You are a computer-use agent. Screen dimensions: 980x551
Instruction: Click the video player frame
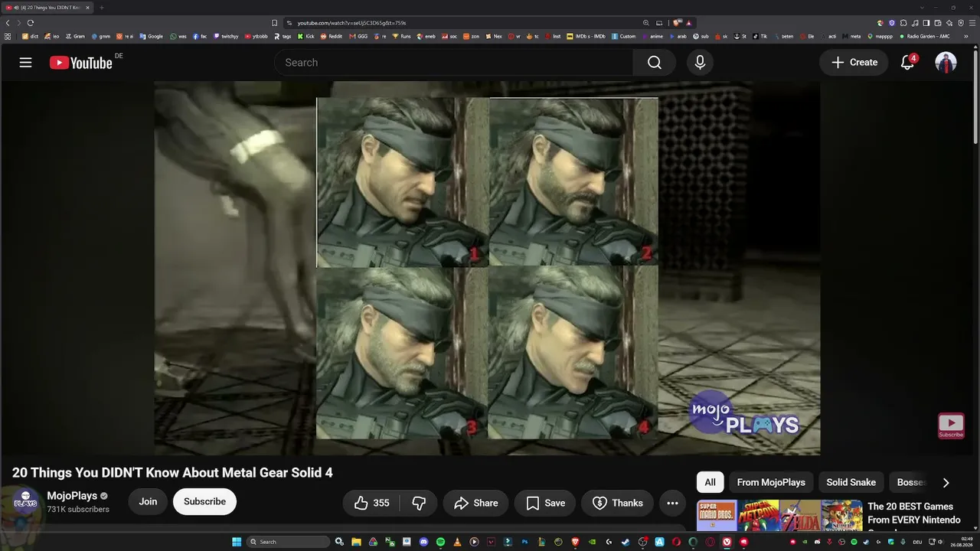487,268
